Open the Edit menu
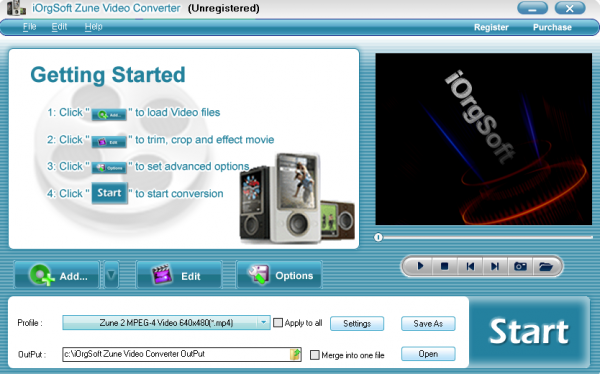 (59, 27)
